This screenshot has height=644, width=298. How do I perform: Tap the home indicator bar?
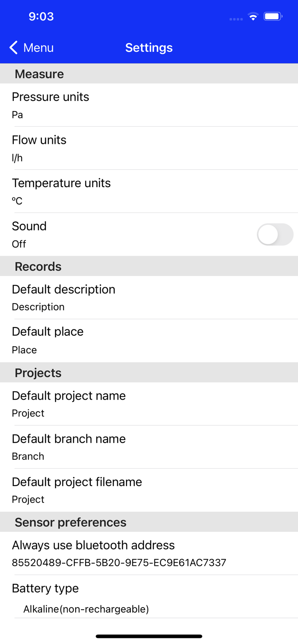tap(149, 636)
